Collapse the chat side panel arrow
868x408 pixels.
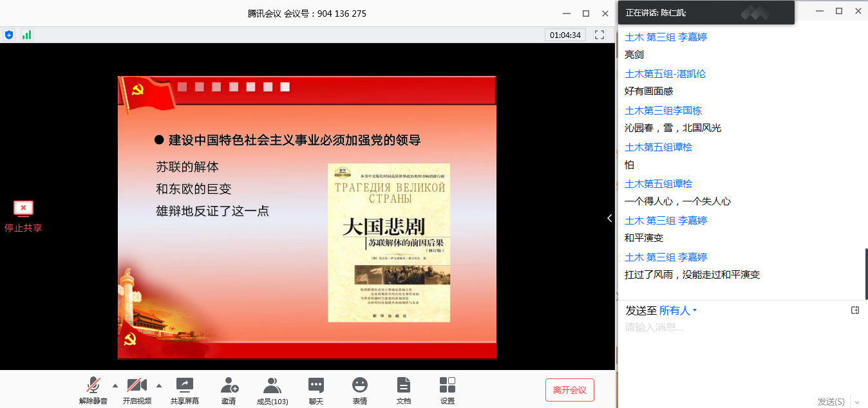pos(610,218)
